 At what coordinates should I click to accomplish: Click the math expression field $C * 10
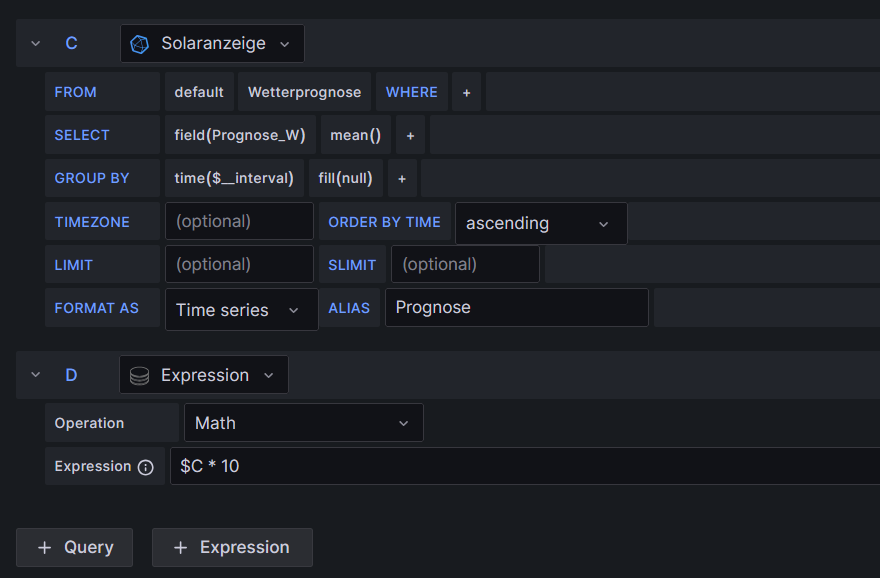520,466
